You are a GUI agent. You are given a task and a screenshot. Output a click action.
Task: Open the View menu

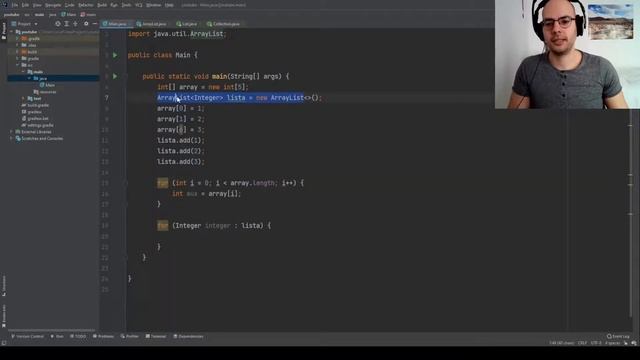[x=37, y=5]
